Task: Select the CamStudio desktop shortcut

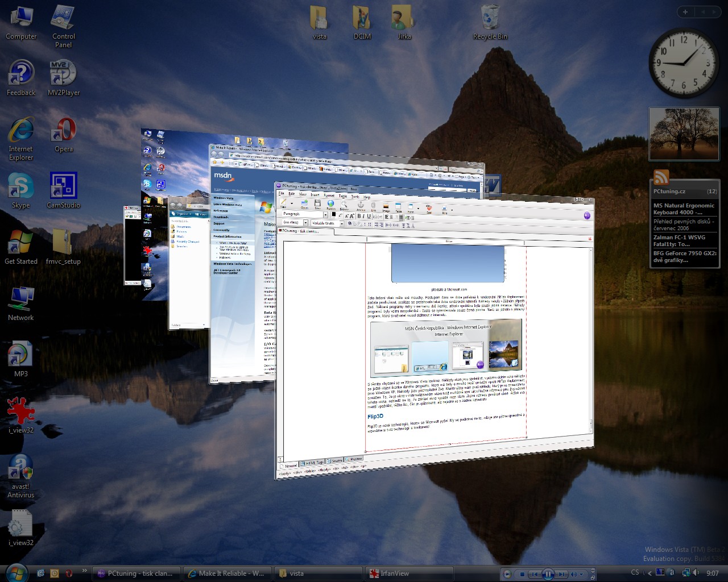Action: pos(63,192)
